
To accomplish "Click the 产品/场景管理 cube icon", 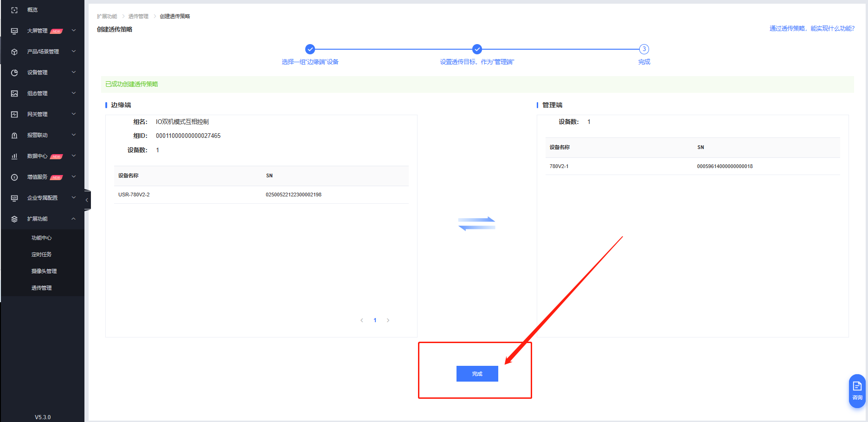I will coord(14,52).
